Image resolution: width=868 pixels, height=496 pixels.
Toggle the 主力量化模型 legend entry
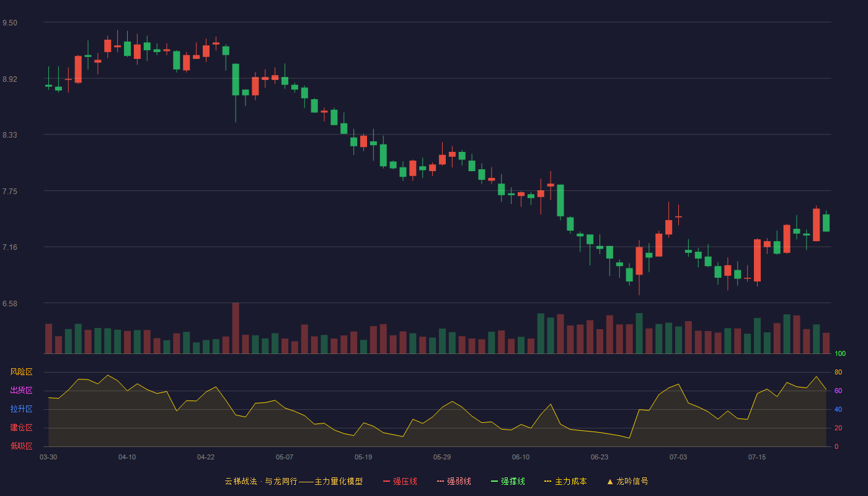click(293, 481)
